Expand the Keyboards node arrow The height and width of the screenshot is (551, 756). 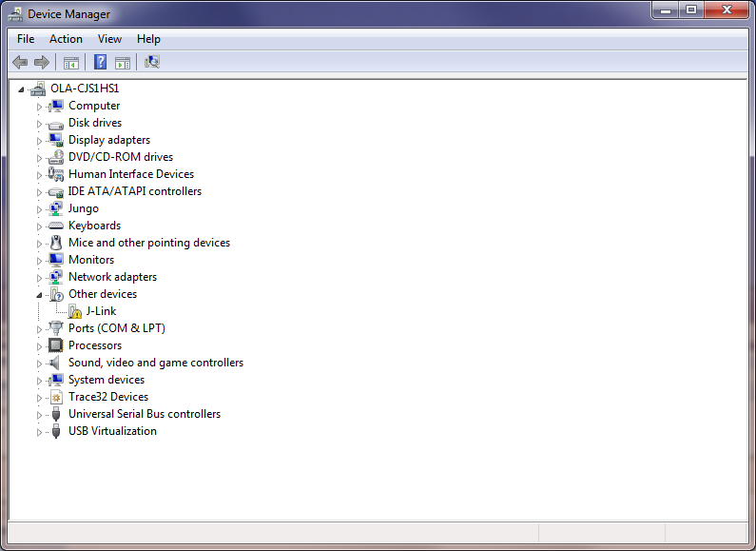[39, 226]
